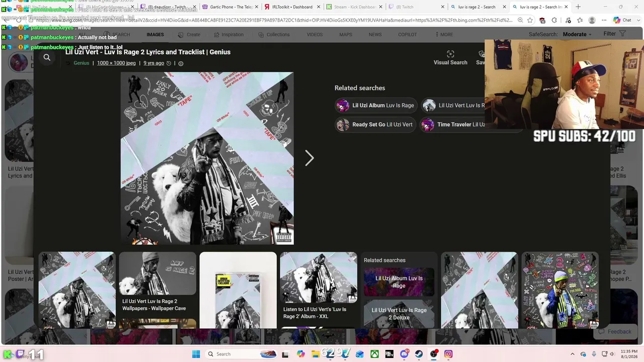
Task: Click the '1000 × 1000 jpeg' size link
Action: (116, 63)
